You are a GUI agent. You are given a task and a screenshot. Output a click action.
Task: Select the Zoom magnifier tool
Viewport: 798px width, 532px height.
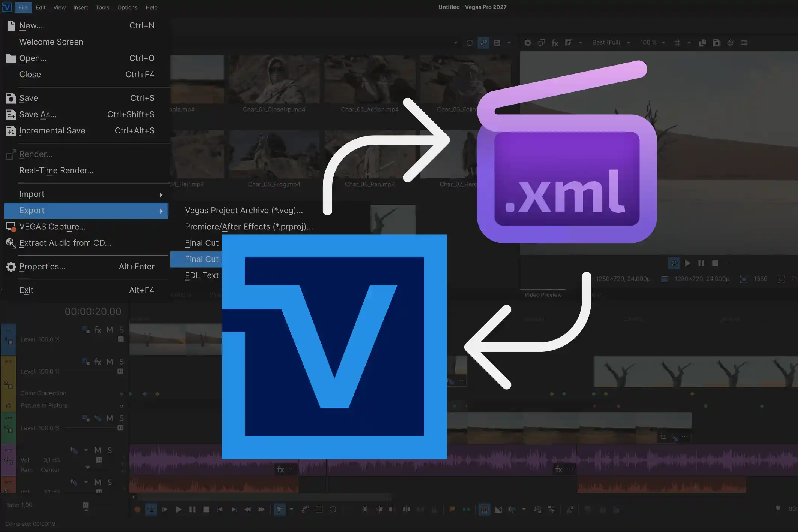coord(333,510)
